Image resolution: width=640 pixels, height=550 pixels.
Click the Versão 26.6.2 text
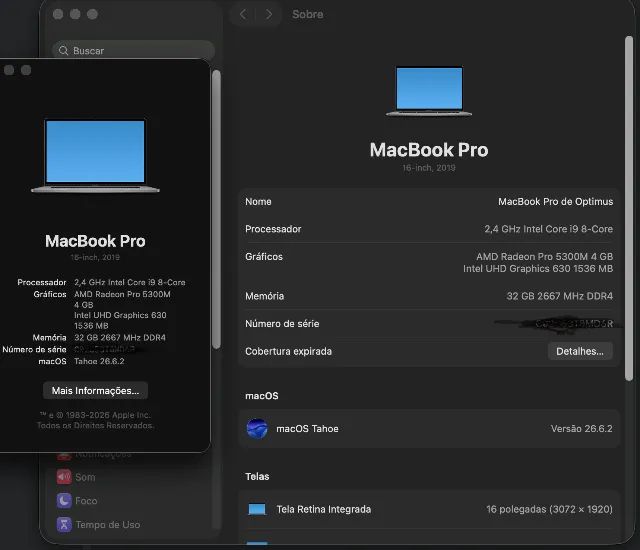[582, 429]
